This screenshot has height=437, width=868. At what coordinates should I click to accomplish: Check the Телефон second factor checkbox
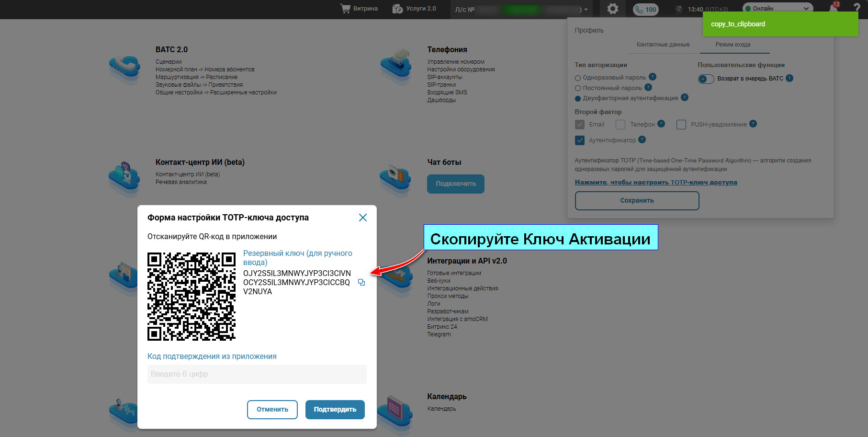click(620, 125)
